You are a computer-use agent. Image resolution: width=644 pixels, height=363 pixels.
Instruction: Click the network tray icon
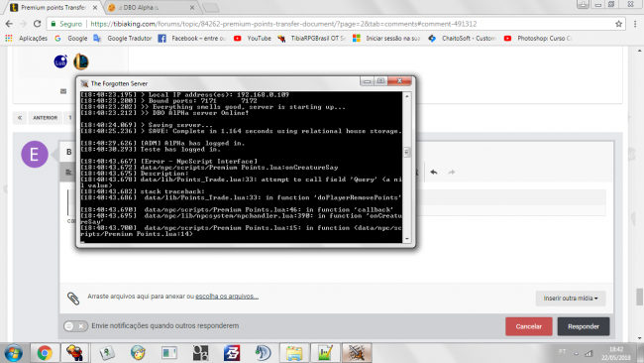[x=589, y=353]
